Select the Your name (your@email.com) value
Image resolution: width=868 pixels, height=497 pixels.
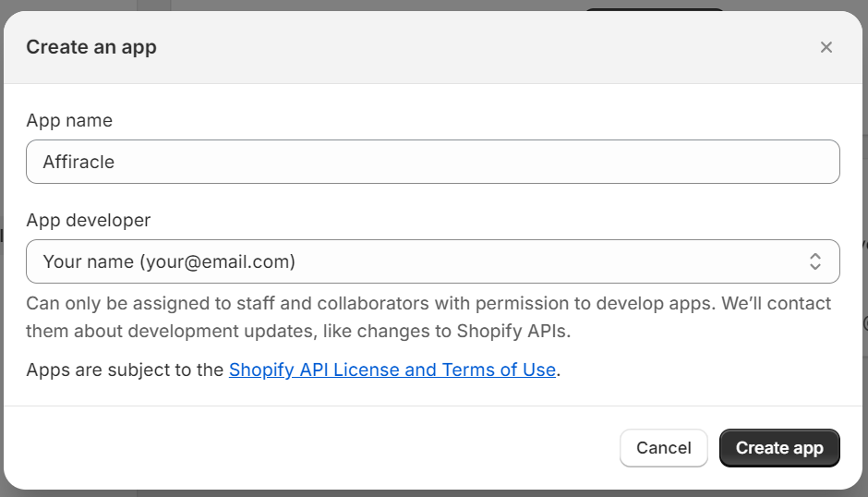click(x=169, y=261)
